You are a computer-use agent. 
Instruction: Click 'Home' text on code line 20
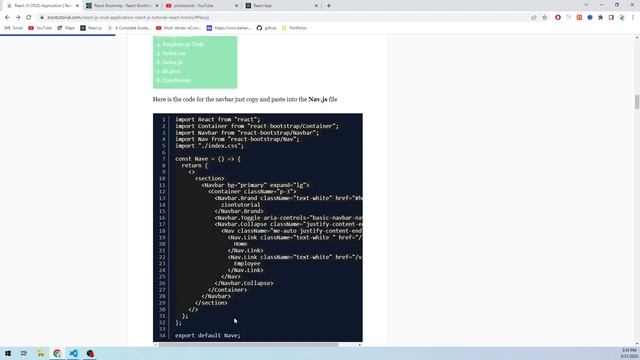pos(240,244)
